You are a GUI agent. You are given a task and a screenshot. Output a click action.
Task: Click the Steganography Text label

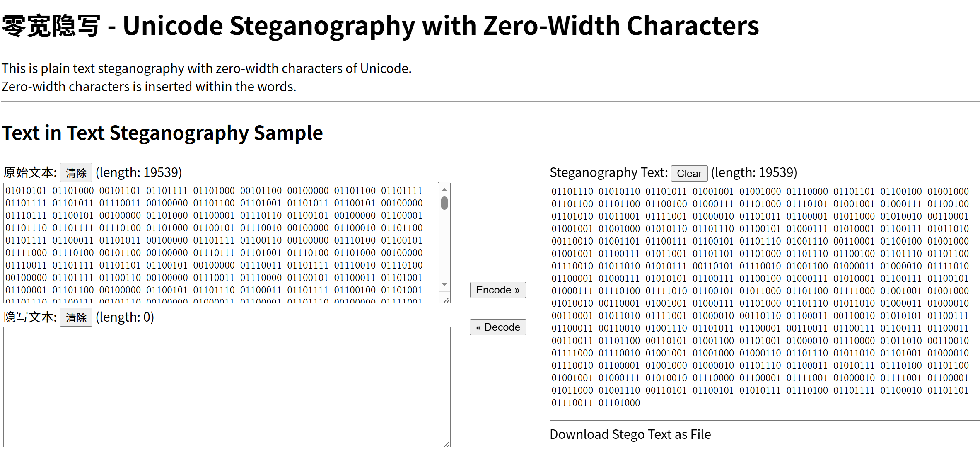coord(608,172)
